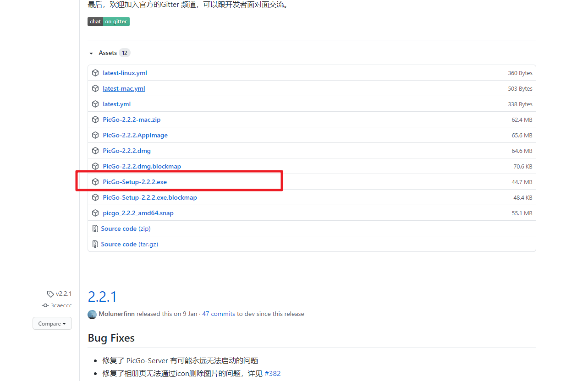Screen dimensions: 588x381
Task: Click package icon beside PicGo-2.2.2.dmg
Action: [x=95, y=151]
